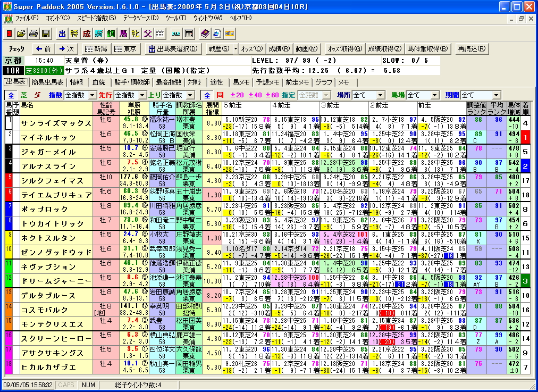Expand the arrow next to 戦歴(S)
Viewport: 538px width, 392px height.
click(236, 49)
